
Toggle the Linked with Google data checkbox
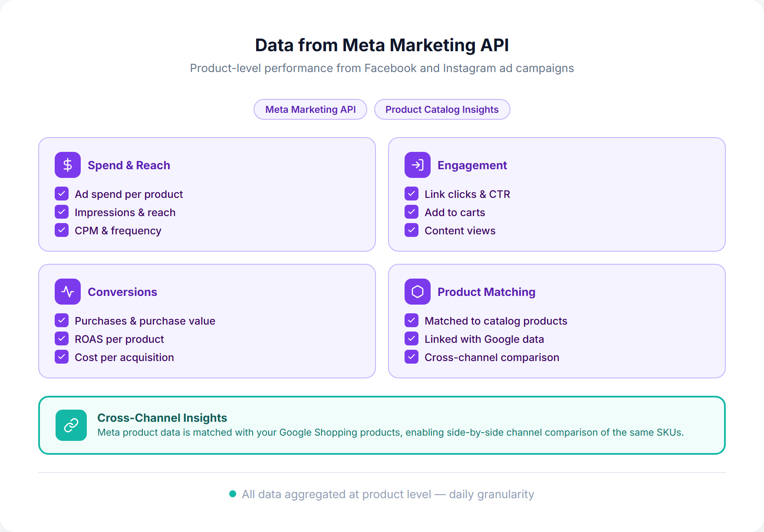(411, 338)
